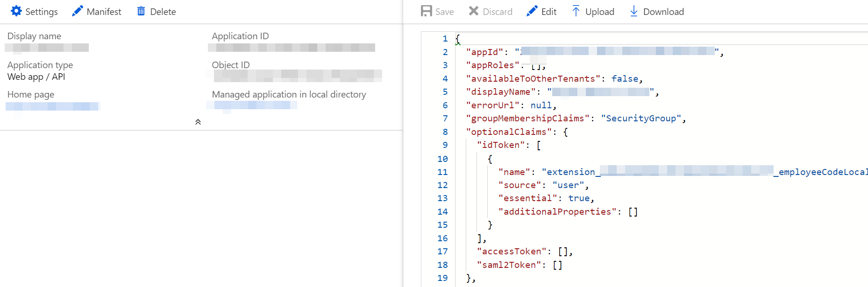Click the opening brace on line 1
This screenshot has width=868, height=287.
tap(458, 39)
